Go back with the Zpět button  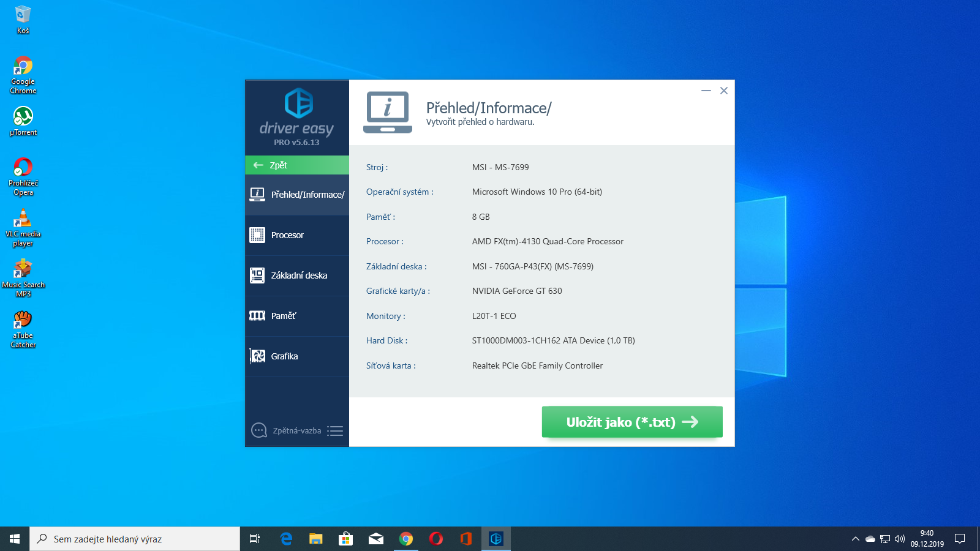click(x=297, y=165)
